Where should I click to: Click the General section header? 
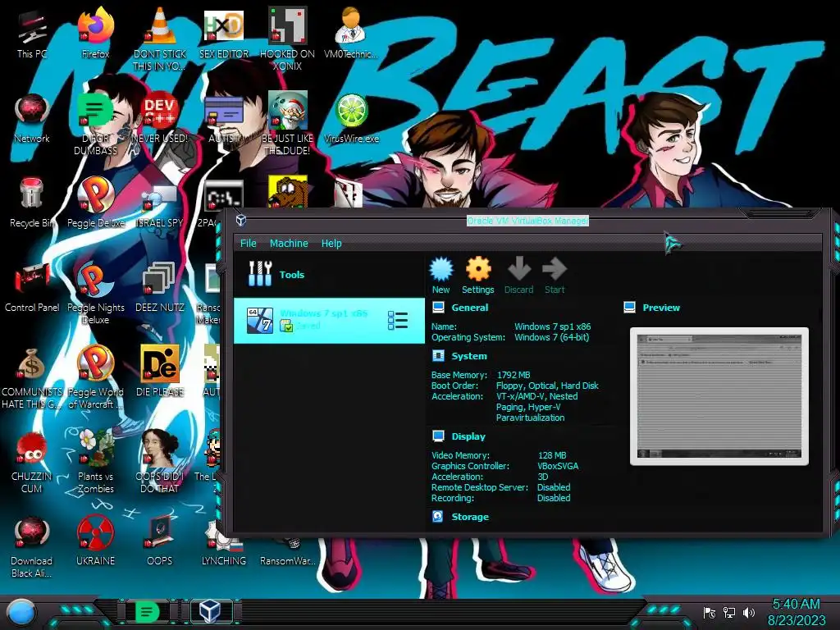[x=469, y=308]
